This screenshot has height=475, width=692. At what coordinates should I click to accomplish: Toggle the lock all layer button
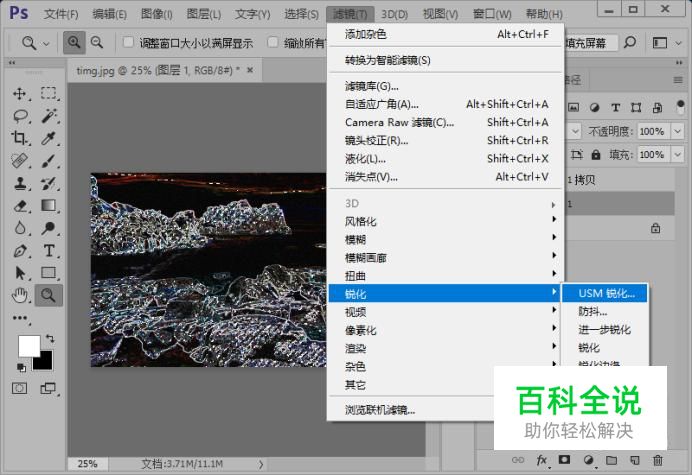[596, 155]
